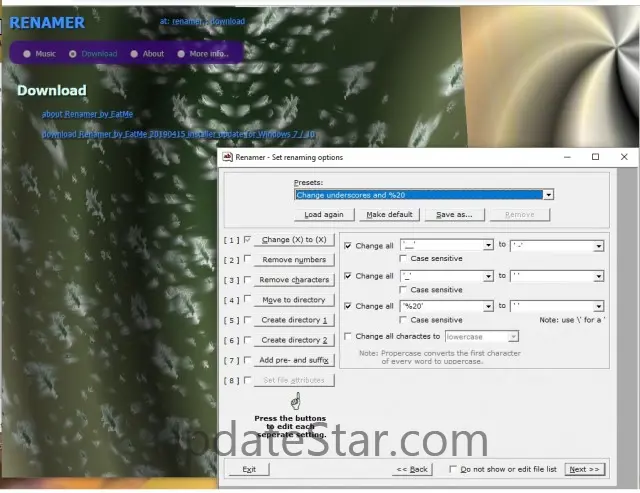Enable step 7 Add pre- and suffix checkbox

247,360
